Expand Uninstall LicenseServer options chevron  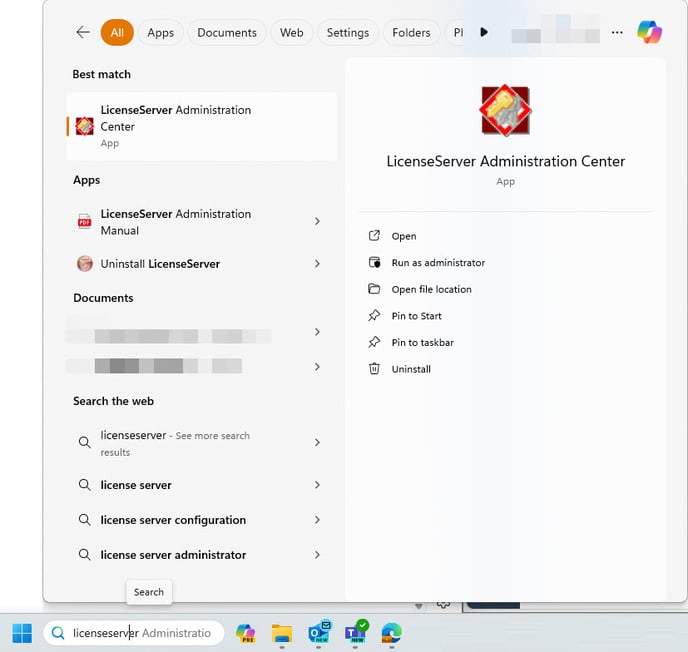pyautogui.click(x=317, y=263)
